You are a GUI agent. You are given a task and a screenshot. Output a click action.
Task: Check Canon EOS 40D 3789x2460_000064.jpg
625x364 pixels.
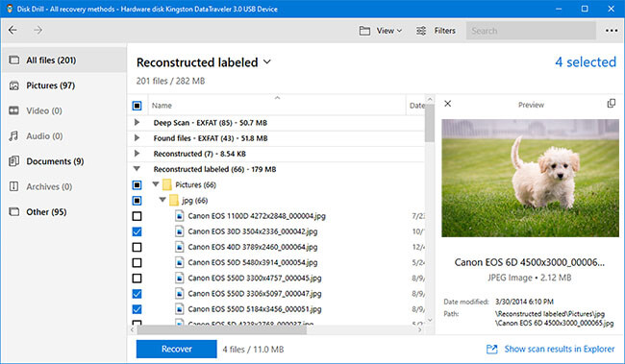click(137, 247)
